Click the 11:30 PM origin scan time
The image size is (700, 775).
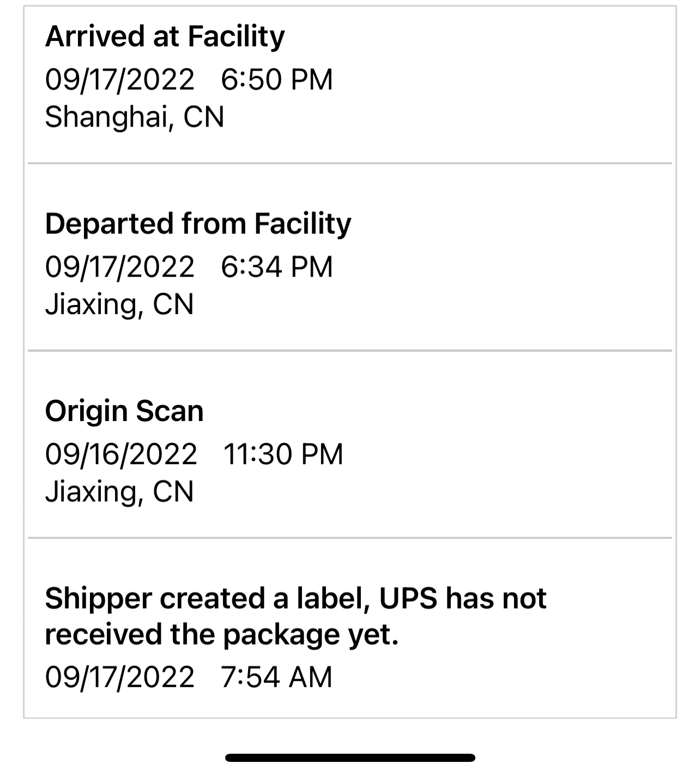pyautogui.click(x=283, y=454)
